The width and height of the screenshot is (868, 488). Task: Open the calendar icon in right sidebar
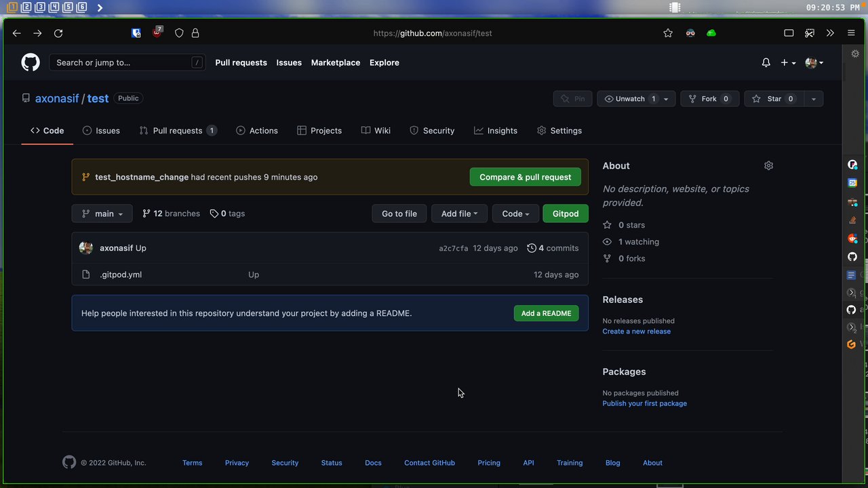852,183
